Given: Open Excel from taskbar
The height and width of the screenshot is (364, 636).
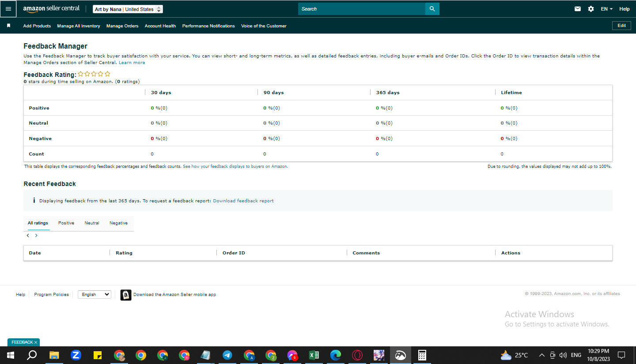Looking at the screenshot, I should point(314,355).
